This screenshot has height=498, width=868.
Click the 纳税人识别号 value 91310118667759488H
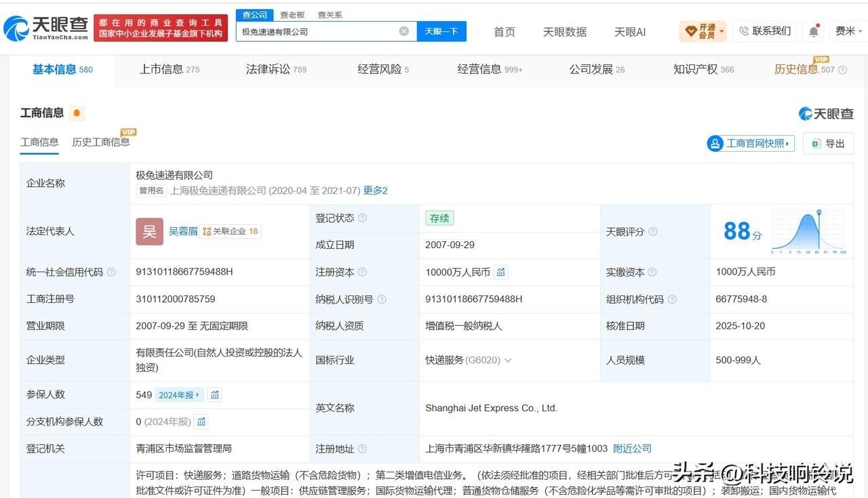474,299
